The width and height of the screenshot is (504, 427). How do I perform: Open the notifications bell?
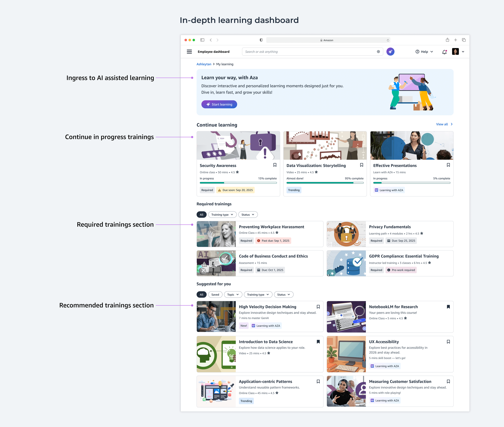click(444, 52)
